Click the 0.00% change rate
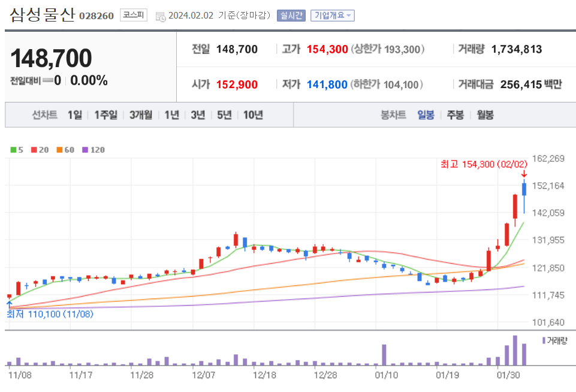Viewport: 576px width, 392px height. 89,80
